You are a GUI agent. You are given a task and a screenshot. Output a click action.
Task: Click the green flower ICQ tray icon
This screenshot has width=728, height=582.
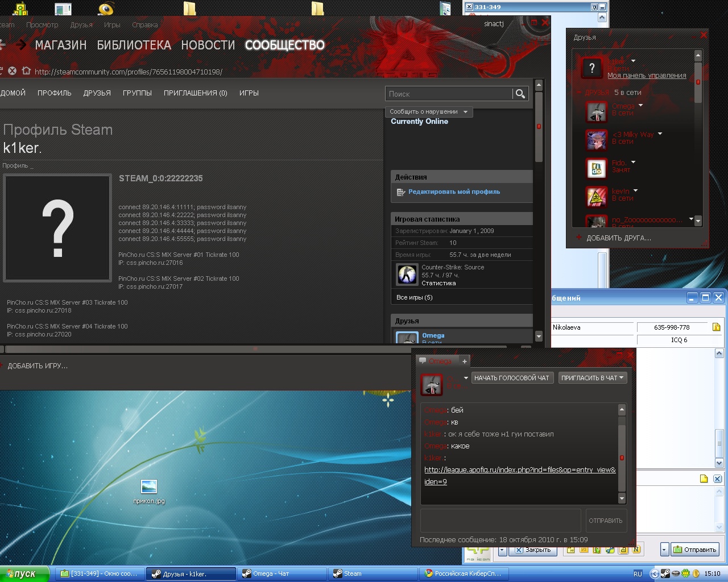click(x=685, y=573)
